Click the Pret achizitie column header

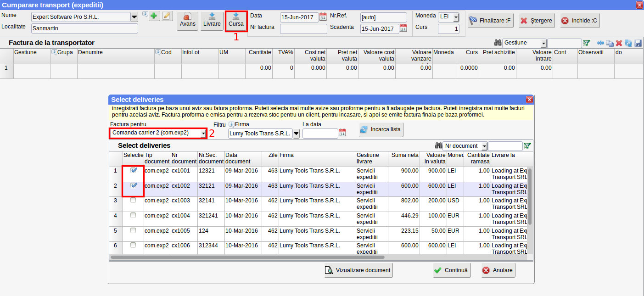(498, 56)
